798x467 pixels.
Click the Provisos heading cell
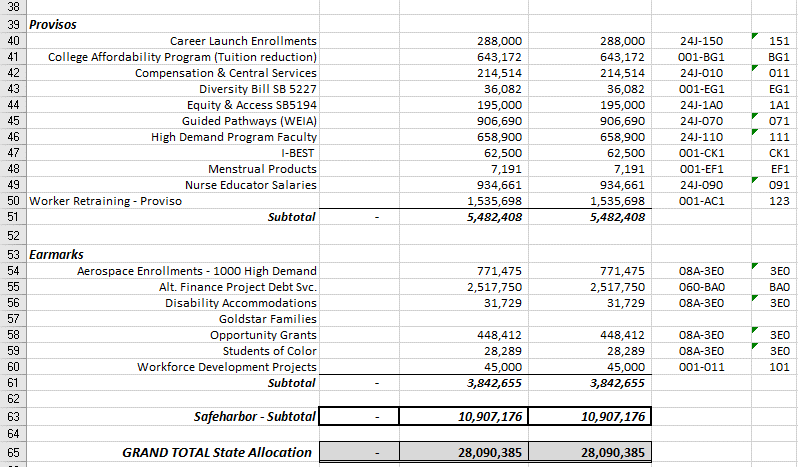[54, 22]
